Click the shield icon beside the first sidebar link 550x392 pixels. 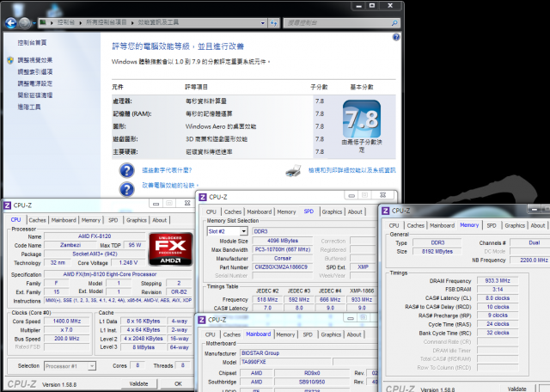tap(10, 60)
